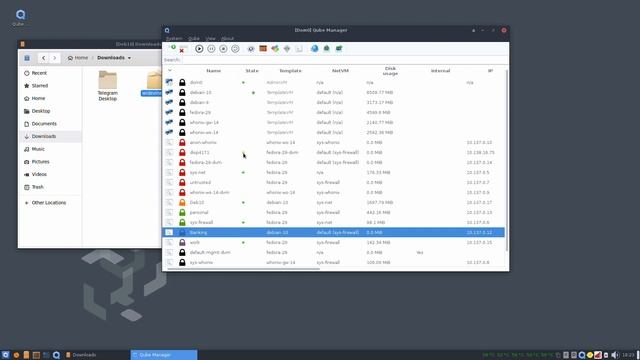
Task: Select the dom0 row
Action: pyautogui.click(x=334, y=82)
